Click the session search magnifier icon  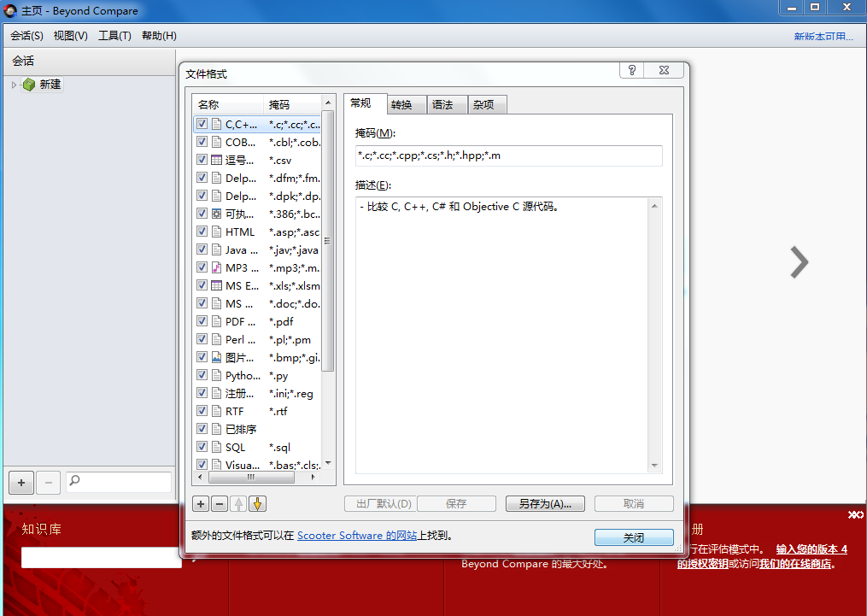74,480
